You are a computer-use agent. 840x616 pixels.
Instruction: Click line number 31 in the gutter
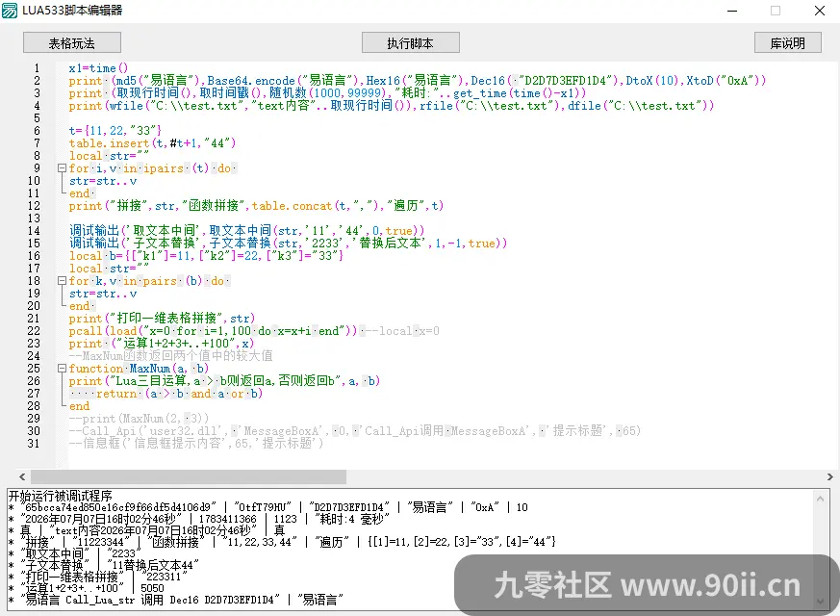pyautogui.click(x=34, y=444)
